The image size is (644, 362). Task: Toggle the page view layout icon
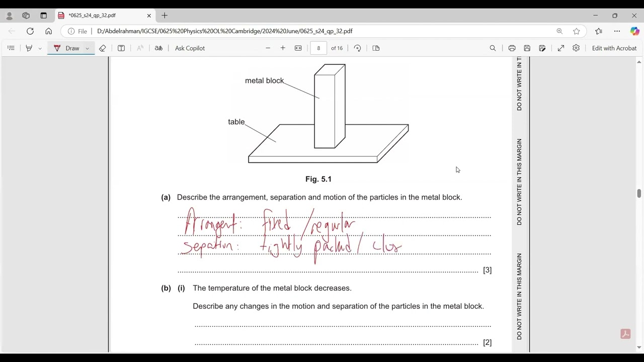376,48
